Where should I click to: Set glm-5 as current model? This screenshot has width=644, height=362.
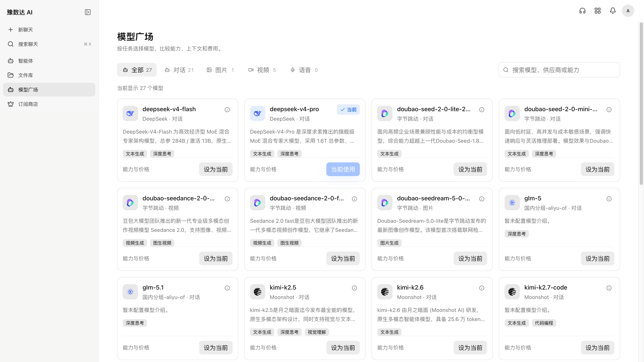click(x=597, y=258)
